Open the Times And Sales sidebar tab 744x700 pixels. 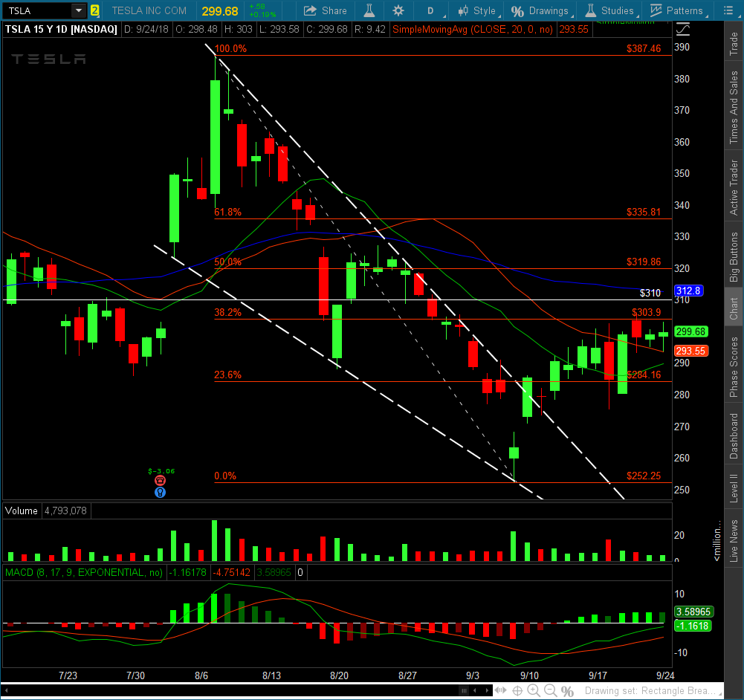[x=734, y=107]
